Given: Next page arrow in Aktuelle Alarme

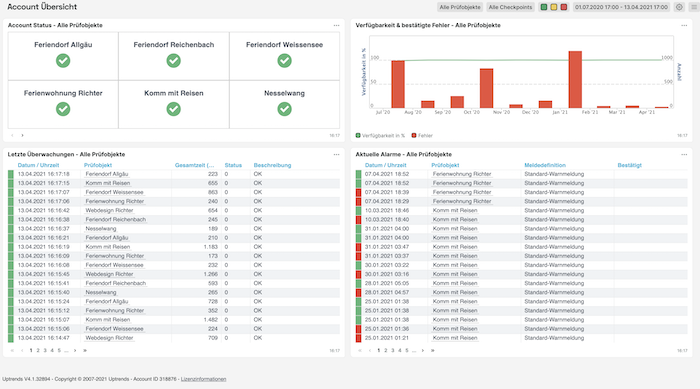Looking at the screenshot, I should (x=423, y=351).
